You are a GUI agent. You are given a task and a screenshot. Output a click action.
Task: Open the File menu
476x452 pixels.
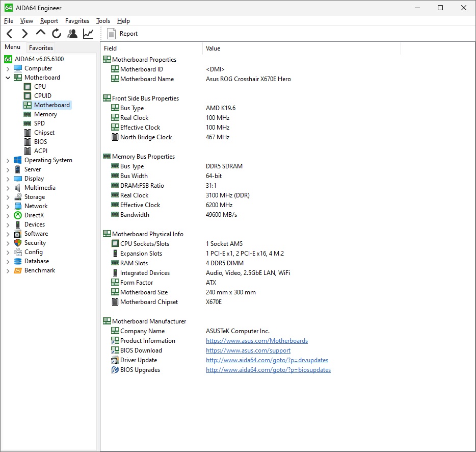[9, 21]
